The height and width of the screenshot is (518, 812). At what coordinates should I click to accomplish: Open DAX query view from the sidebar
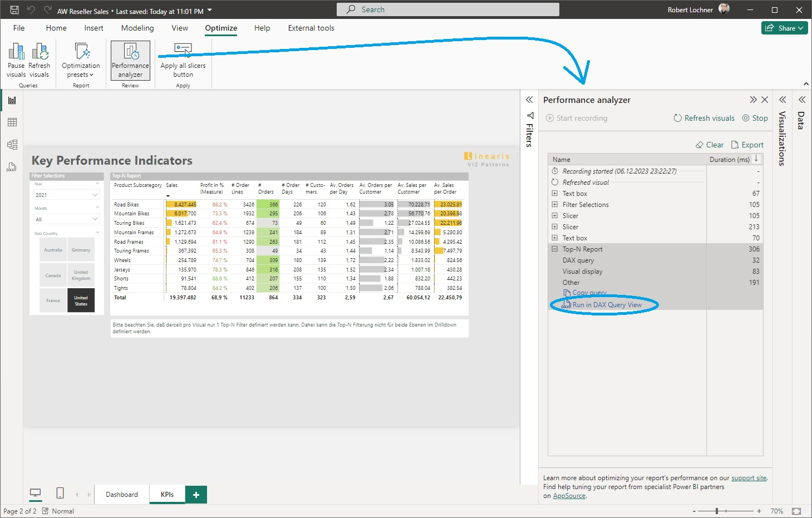11,167
